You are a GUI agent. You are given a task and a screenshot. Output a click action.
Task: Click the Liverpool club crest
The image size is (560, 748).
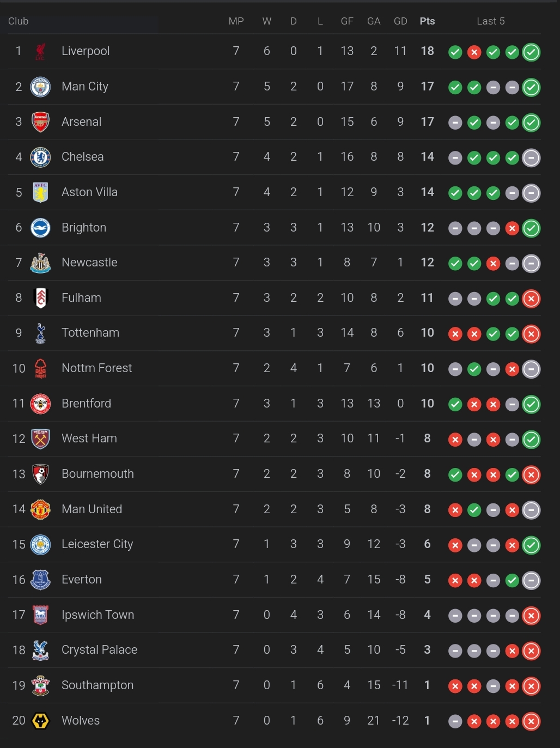click(40, 52)
